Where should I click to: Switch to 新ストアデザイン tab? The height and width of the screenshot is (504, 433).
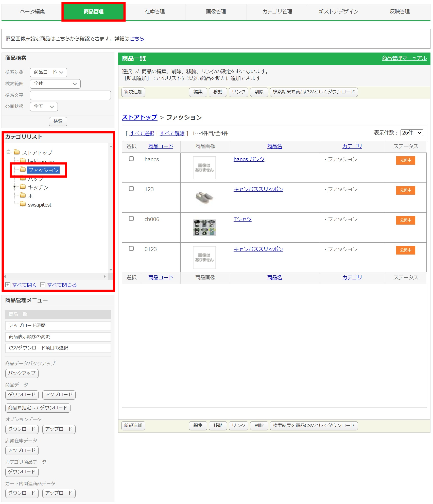[x=338, y=12]
